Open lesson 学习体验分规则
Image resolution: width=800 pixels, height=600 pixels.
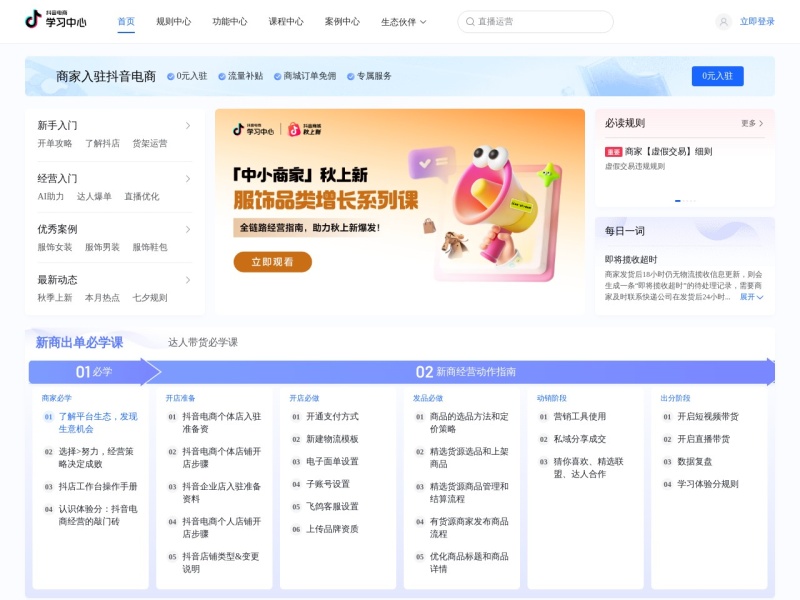708,484
